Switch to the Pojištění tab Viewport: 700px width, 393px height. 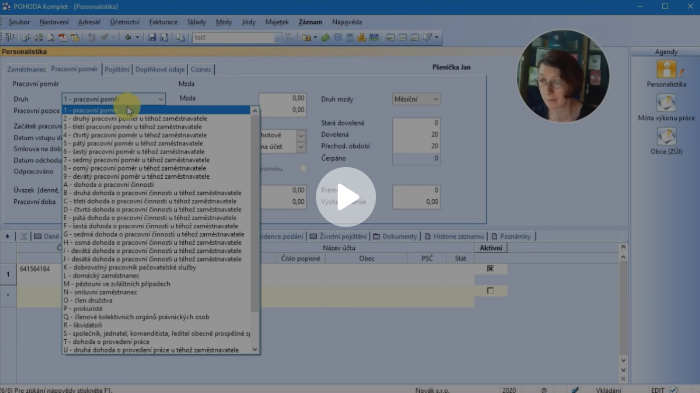[117, 69]
